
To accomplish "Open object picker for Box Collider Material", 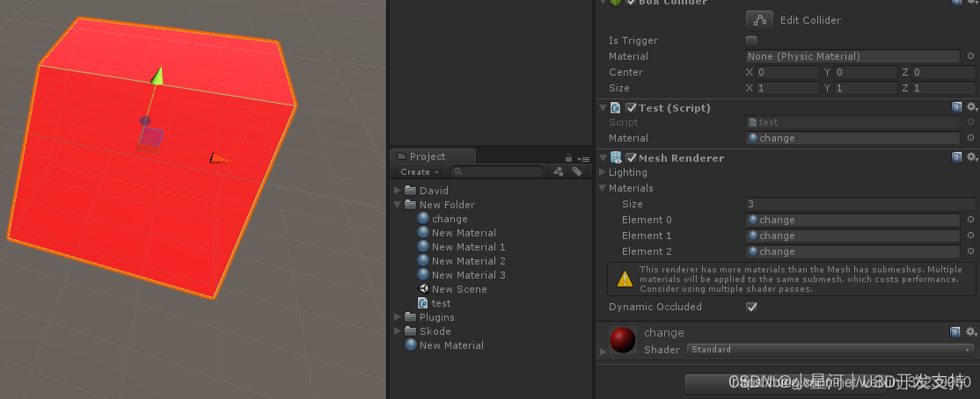I will (x=970, y=56).
